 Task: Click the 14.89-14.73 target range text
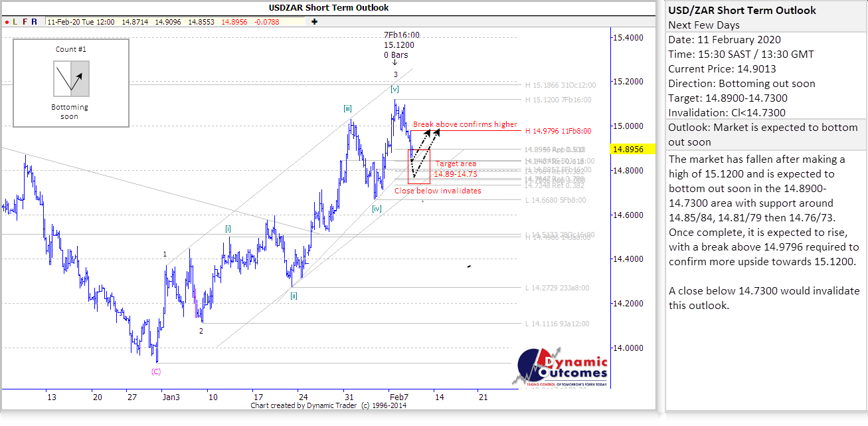(455, 174)
